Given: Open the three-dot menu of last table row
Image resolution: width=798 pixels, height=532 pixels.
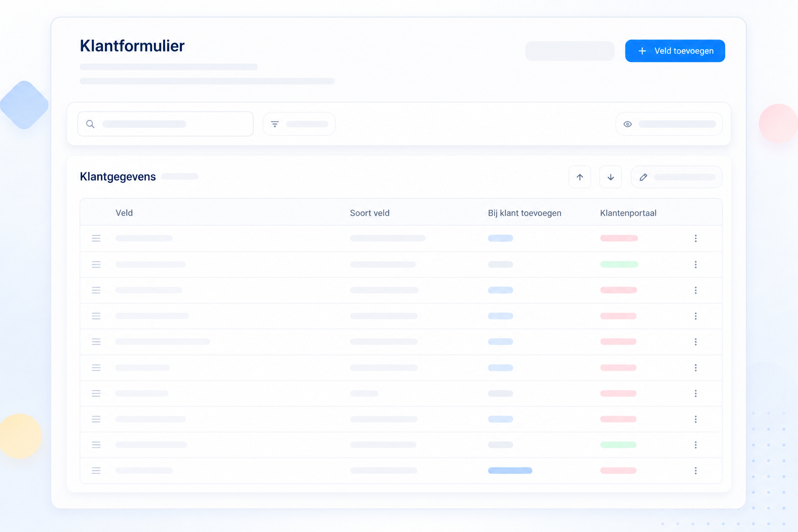Looking at the screenshot, I should [x=696, y=471].
